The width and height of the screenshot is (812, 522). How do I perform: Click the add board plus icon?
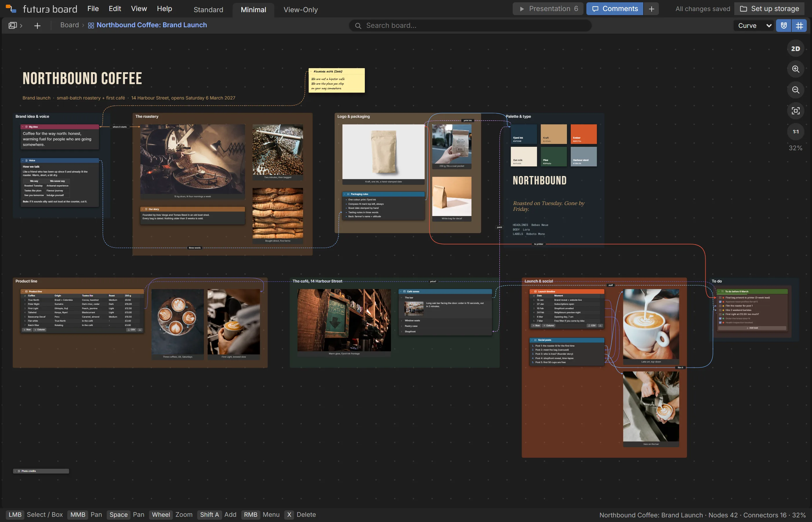tap(37, 26)
